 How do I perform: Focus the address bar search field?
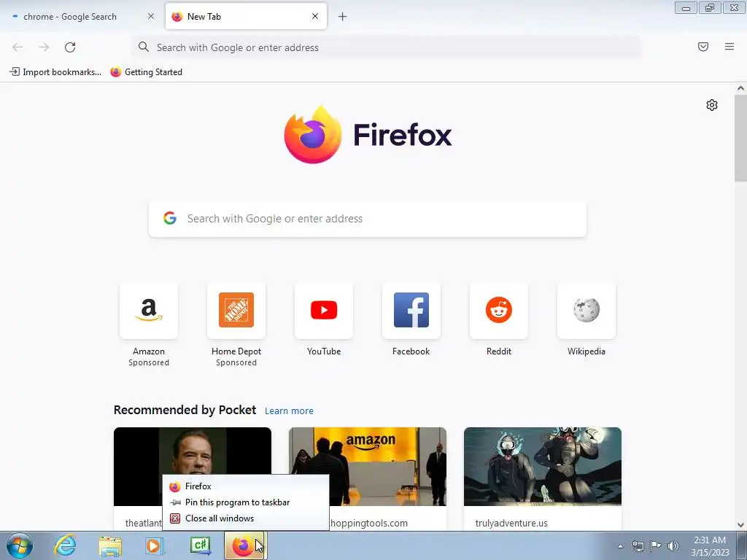(x=387, y=47)
